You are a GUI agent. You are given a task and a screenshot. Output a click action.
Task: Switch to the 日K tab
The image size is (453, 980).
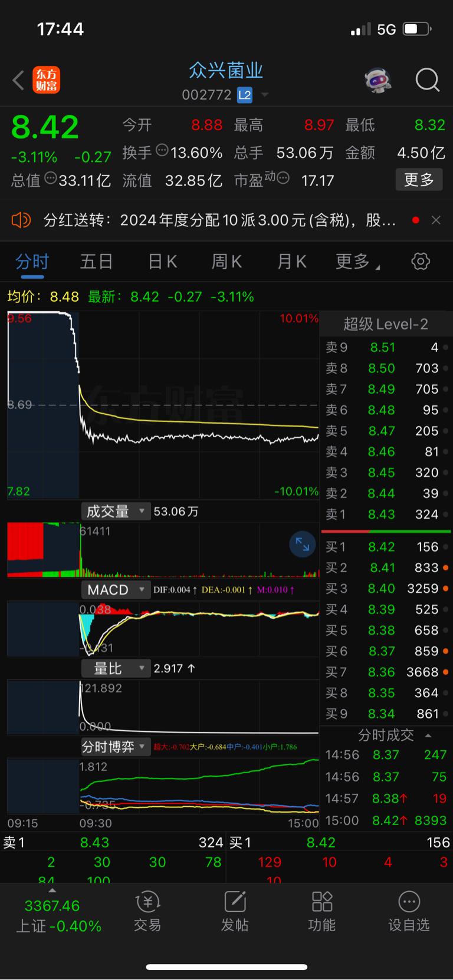click(x=162, y=262)
